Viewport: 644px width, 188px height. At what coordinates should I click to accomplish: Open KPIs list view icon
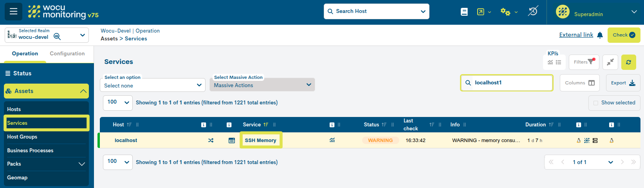(559, 62)
